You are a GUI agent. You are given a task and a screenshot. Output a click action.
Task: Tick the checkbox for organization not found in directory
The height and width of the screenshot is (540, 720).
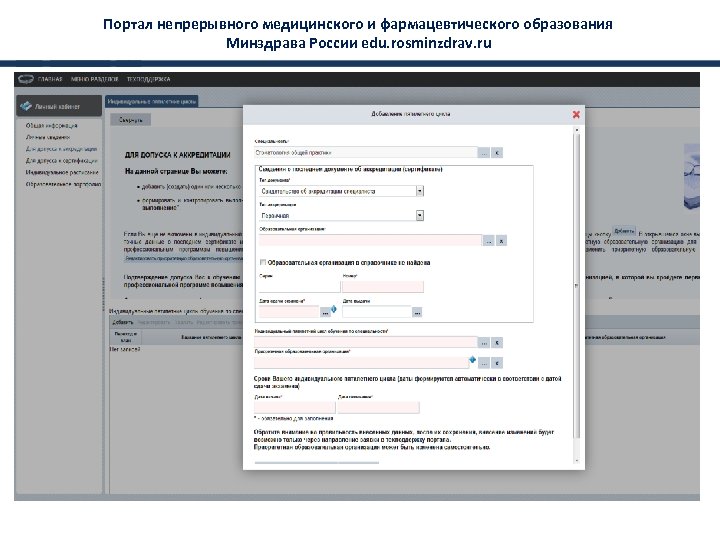[x=263, y=263]
